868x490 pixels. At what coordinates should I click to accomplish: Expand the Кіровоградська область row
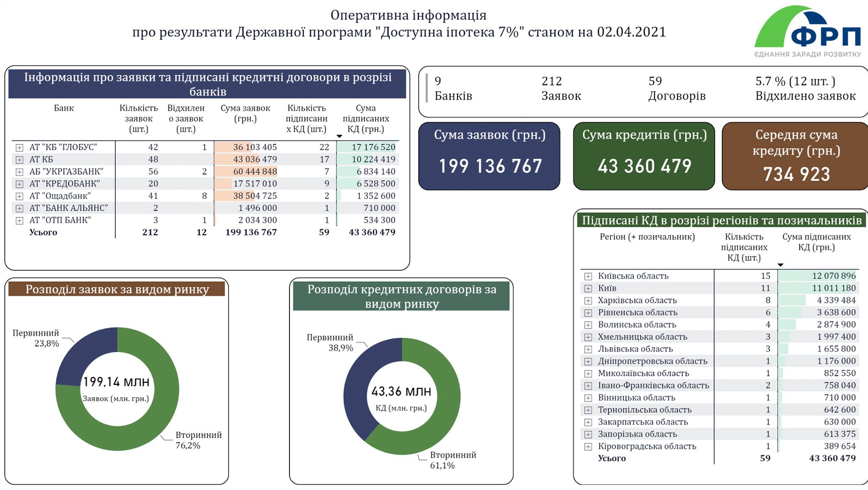[x=588, y=447]
